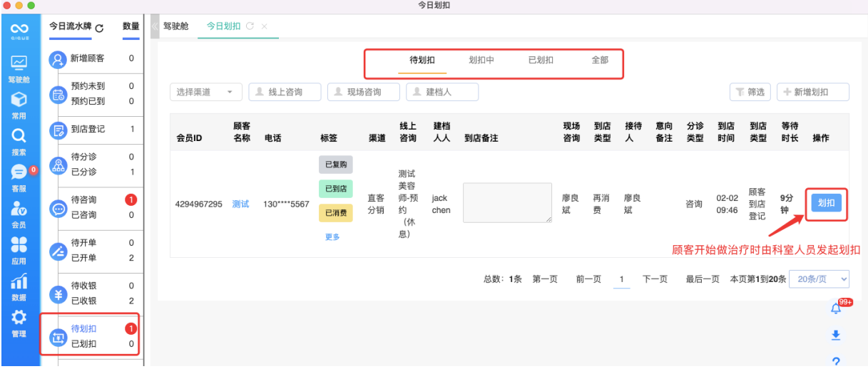Open the 会员 member icon in sidebar
This screenshot has width=868, height=369.
[x=19, y=209]
